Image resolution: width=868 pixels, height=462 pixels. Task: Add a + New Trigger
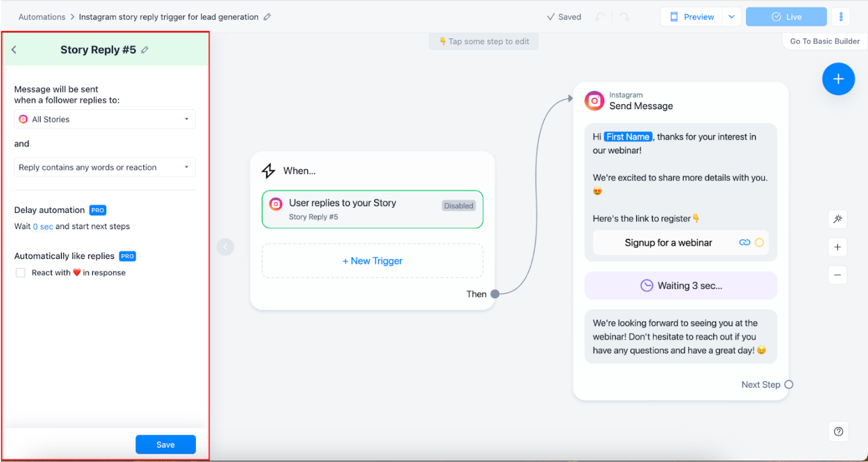372,261
